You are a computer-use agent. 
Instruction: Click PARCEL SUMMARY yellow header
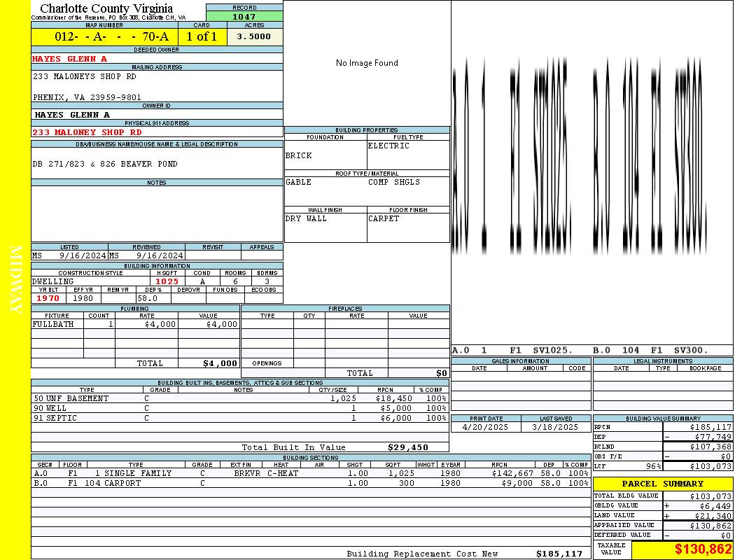[663, 484]
